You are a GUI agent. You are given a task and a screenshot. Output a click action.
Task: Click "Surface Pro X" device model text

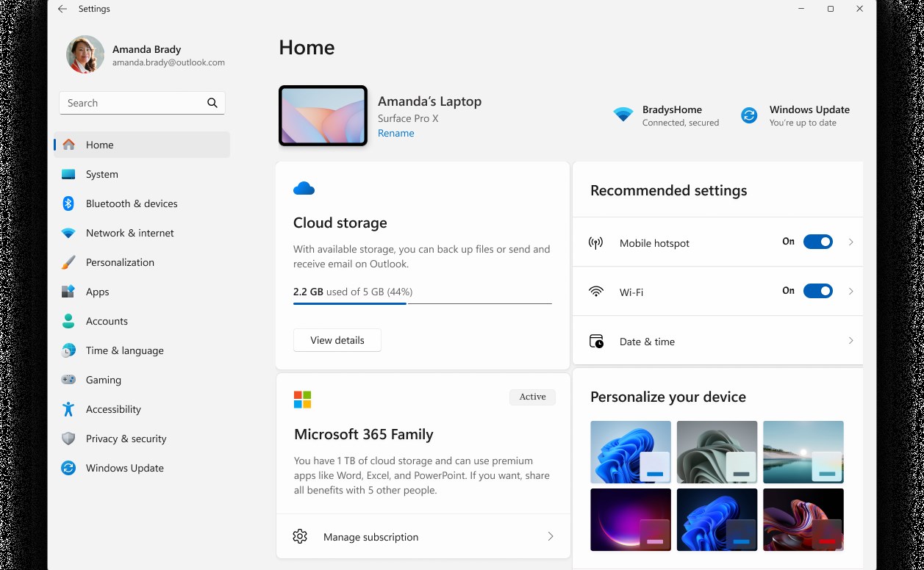pyautogui.click(x=408, y=118)
